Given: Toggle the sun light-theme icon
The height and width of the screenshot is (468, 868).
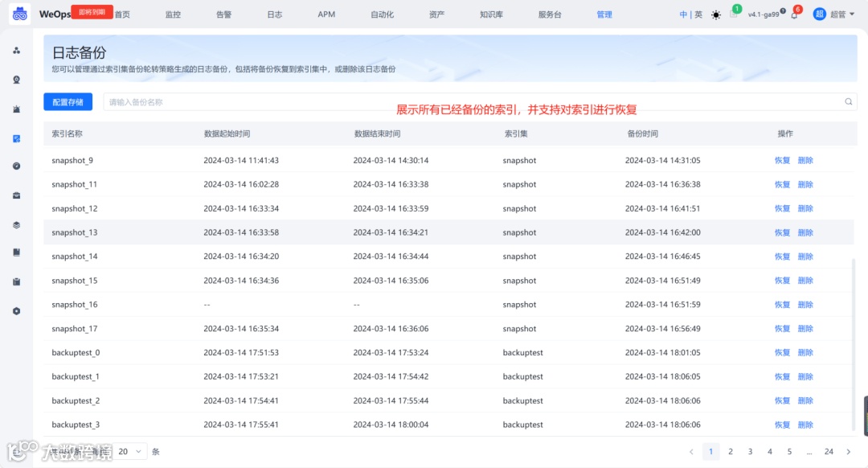Looking at the screenshot, I should [x=716, y=15].
